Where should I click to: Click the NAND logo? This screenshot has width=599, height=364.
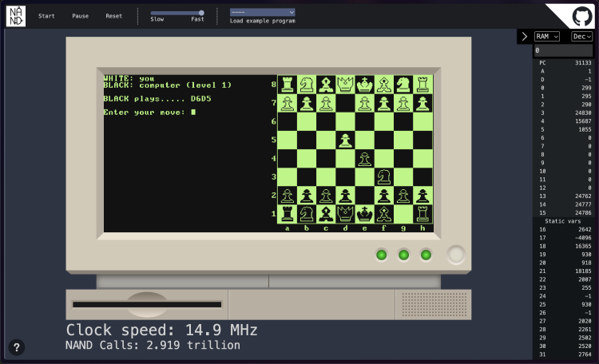click(16, 15)
